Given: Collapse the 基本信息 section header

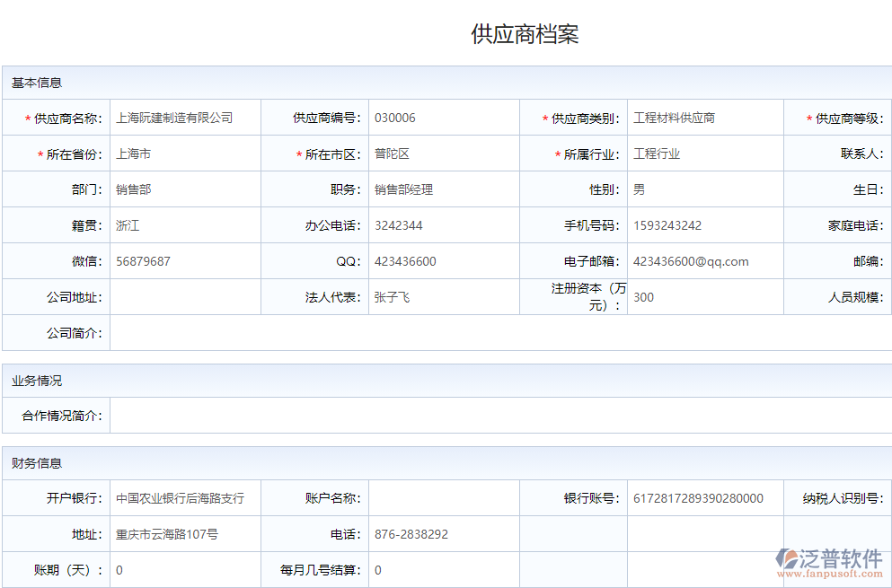Looking at the screenshot, I should pos(37,83).
